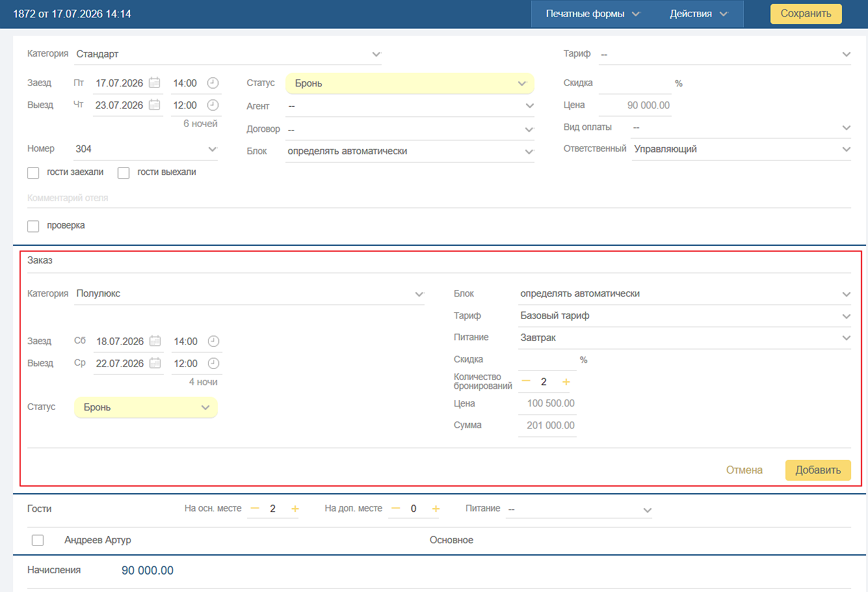Open clock picker next to top 12:00 check-out time
The height and width of the screenshot is (592, 868).
[x=213, y=105]
